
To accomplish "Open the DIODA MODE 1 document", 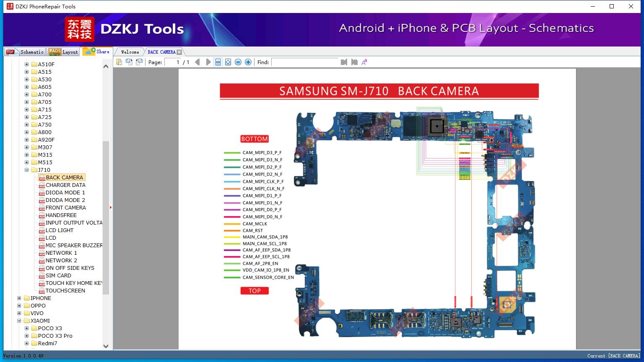I will click(65, 193).
